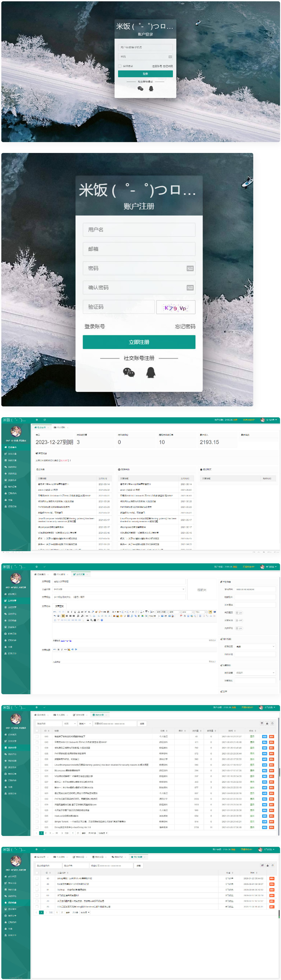Viewport: 281px width, 980px height.
Task: Open the 状态 filter dropdown in articles list
Action: click(69, 723)
